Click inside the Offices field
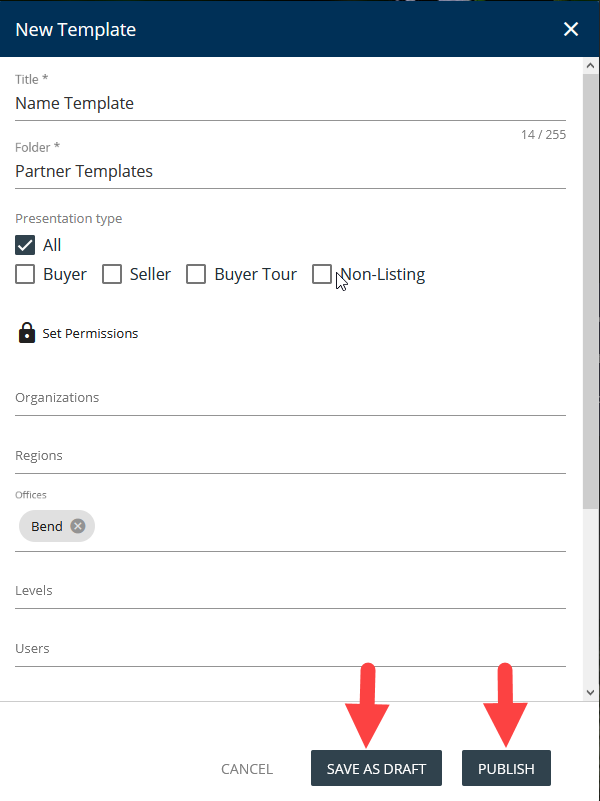This screenshot has height=801, width=600. point(330,527)
